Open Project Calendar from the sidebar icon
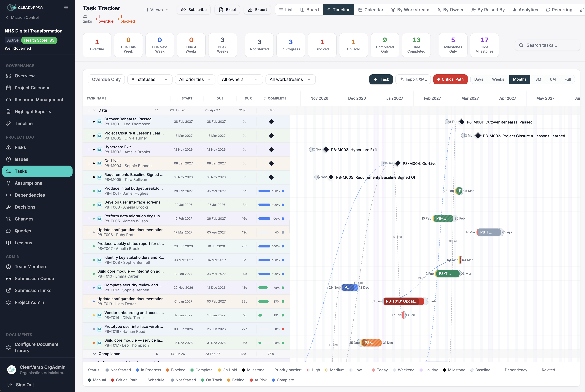Viewport: 585px width, 392px height. (x=8, y=88)
